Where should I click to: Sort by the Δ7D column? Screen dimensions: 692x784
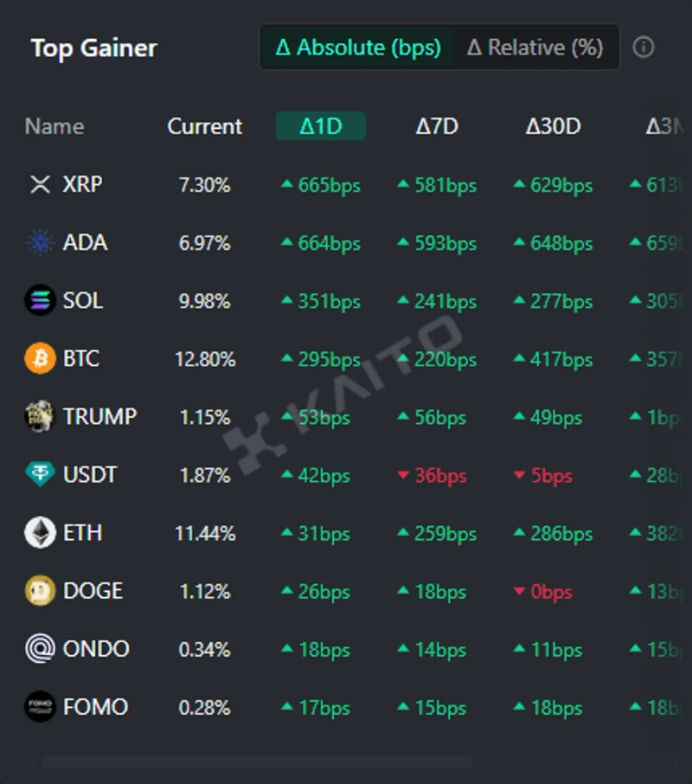click(x=437, y=126)
